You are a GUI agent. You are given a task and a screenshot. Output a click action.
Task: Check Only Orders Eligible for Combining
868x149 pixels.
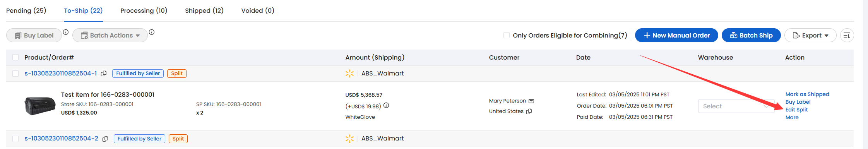tap(507, 36)
